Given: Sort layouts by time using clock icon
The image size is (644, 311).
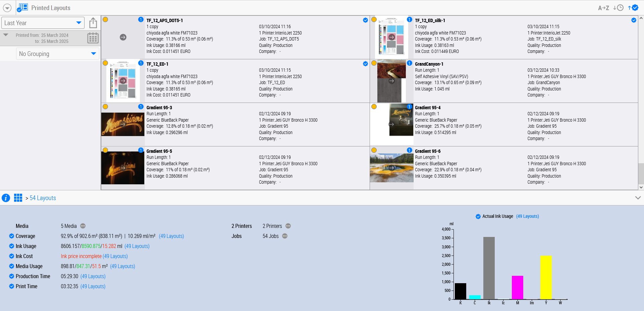Looking at the screenshot, I should coord(618,8).
